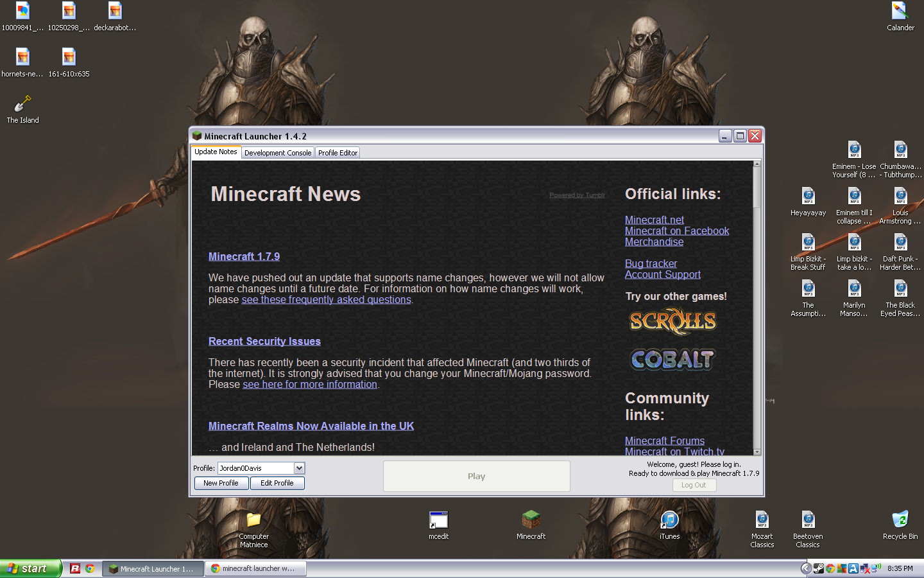Select the Chumbawamba - Tubthumping MP3 file
This screenshot has height=578, width=924.
coord(900,159)
